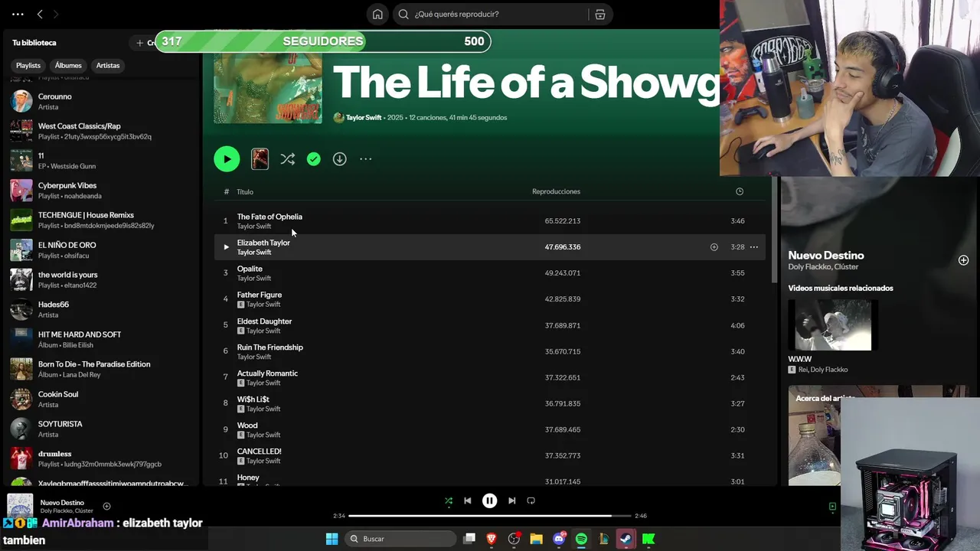Select the Eldest Daughter track
This screenshot has width=980, height=551.
tap(490, 325)
